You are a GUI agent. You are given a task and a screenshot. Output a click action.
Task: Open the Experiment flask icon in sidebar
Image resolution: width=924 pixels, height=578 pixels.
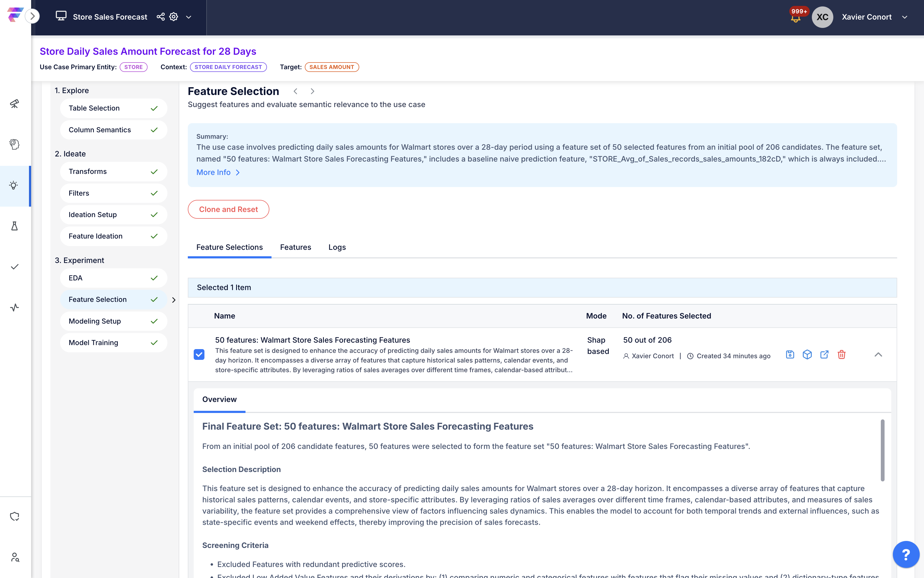click(14, 226)
